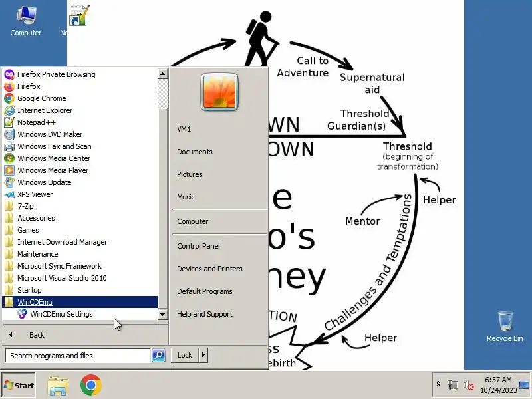Click the taskbar clock and date
Image resolution: width=532 pixels, height=399 pixels.
pyautogui.click(x=498, y=385)
